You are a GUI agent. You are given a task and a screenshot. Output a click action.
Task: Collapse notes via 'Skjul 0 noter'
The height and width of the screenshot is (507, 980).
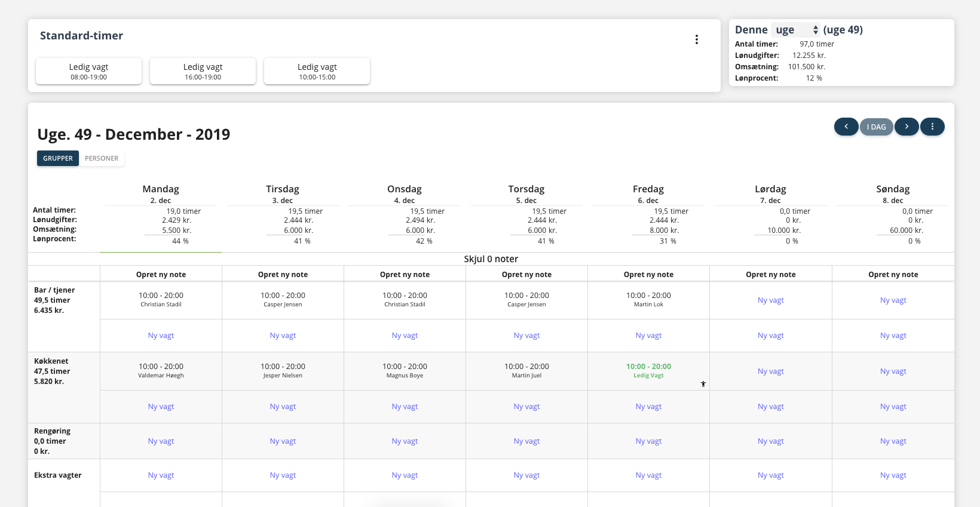(x=491, y=259)
